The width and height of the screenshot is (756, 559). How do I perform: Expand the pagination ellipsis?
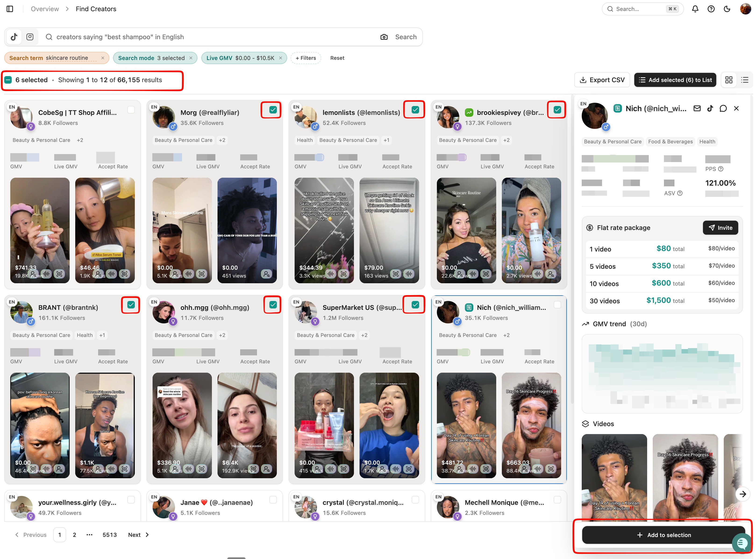(89, 535)
